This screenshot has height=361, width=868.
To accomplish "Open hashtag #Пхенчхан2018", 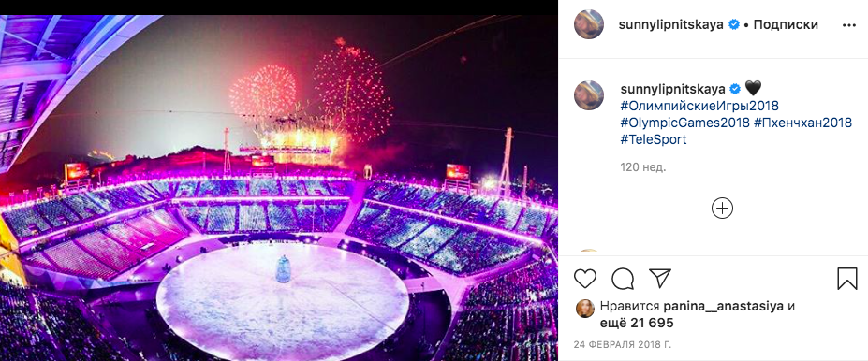I will [x=802, y=123].
